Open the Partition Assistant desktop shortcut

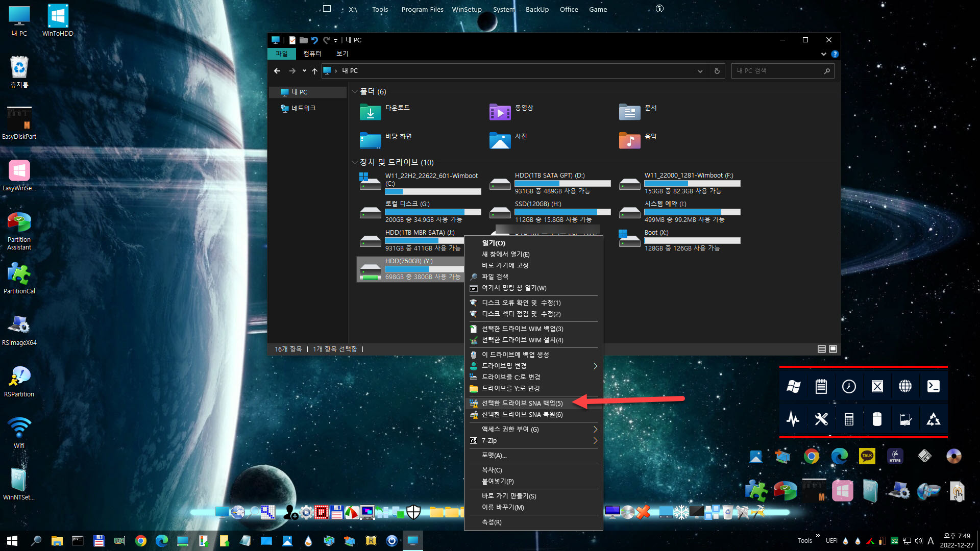19,231
